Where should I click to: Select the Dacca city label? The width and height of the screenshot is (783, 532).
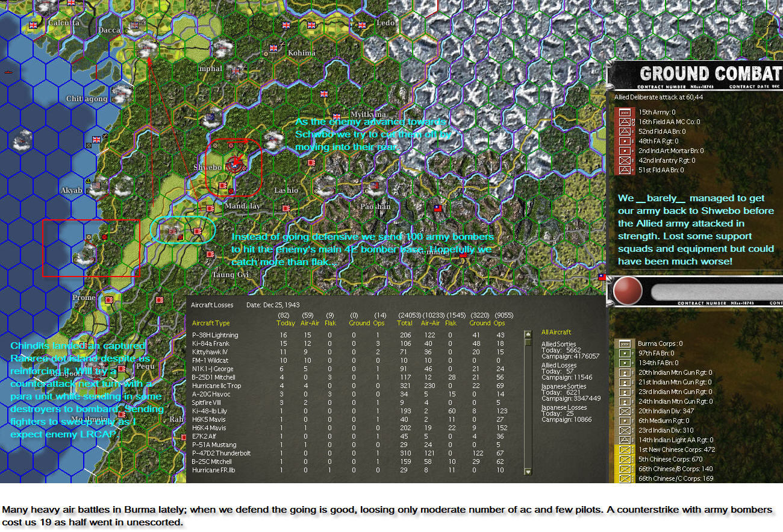point(109,30)
